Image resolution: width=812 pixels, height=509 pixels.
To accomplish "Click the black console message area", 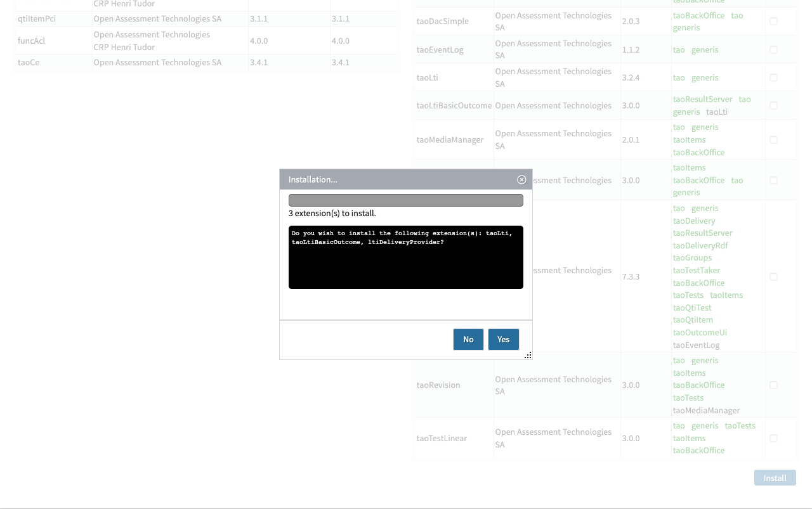I will coord(406,257).
